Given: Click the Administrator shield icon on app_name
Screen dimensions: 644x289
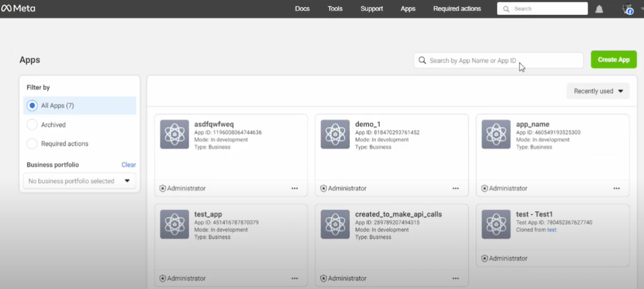Looking at the screenshot, I should click(x=485, y=188).
